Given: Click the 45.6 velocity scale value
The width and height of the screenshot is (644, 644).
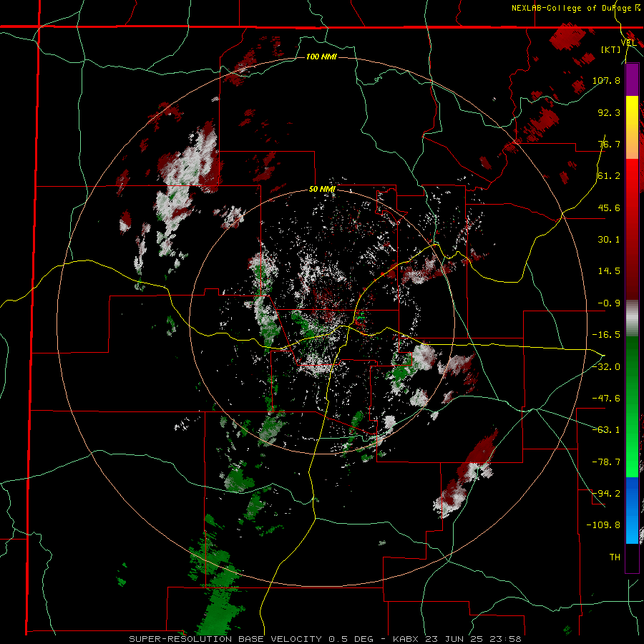Looking at the screenshot, I should (609, 208).
